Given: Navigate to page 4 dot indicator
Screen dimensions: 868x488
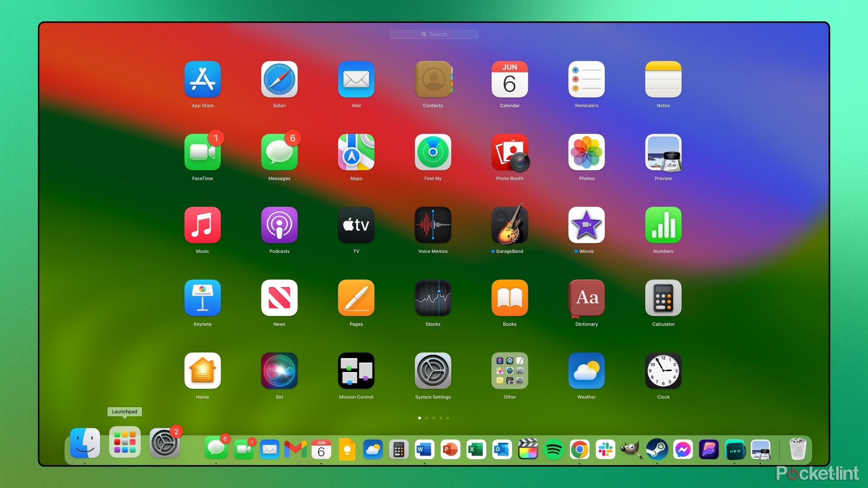Looking at the screenshot, I should tap(445, 418).
